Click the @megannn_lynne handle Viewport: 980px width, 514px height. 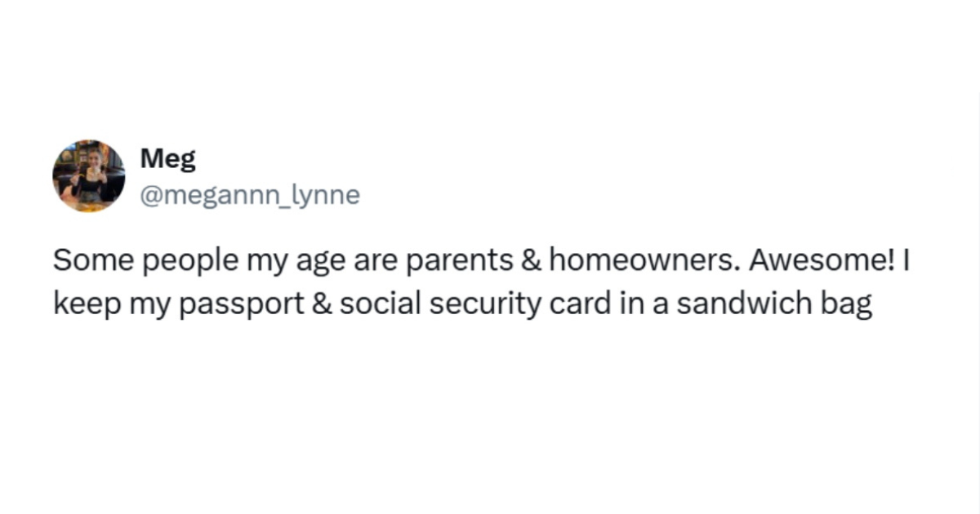(250, 196)
